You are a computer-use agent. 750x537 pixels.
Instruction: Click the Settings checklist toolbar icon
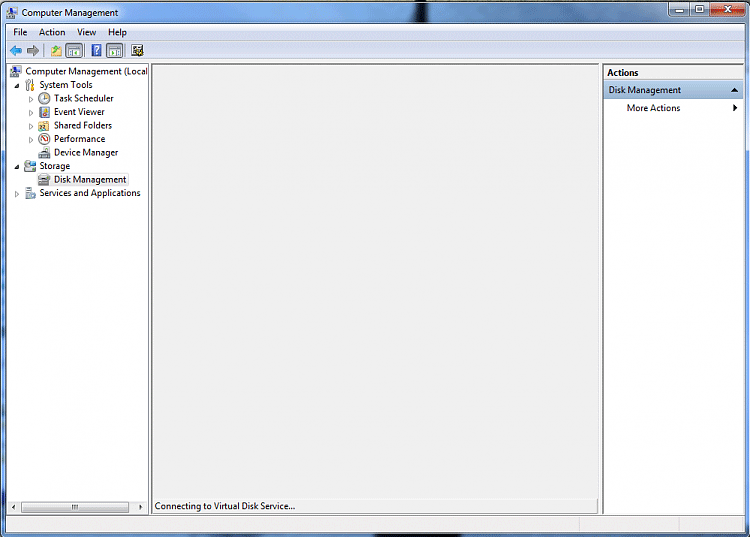(137, 50)
